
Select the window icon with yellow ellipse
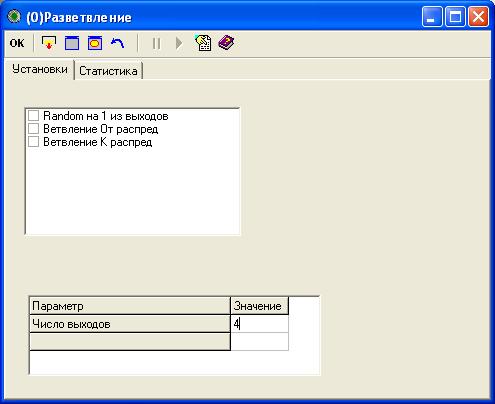click(95, 43)
